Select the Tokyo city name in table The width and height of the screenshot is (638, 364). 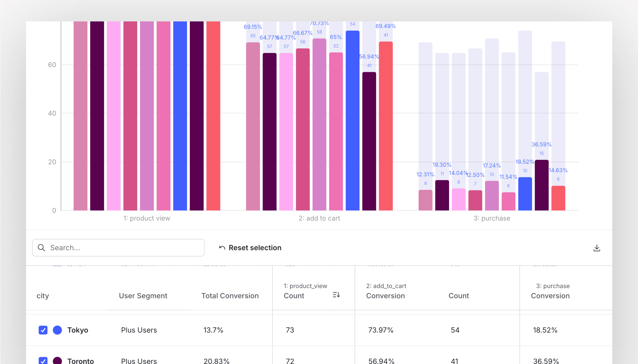78,330
